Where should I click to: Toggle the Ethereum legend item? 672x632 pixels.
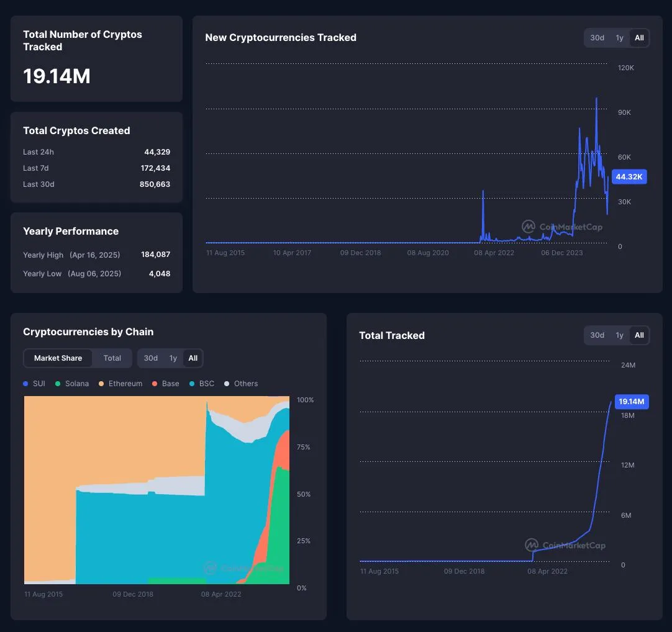coord(120,384)
